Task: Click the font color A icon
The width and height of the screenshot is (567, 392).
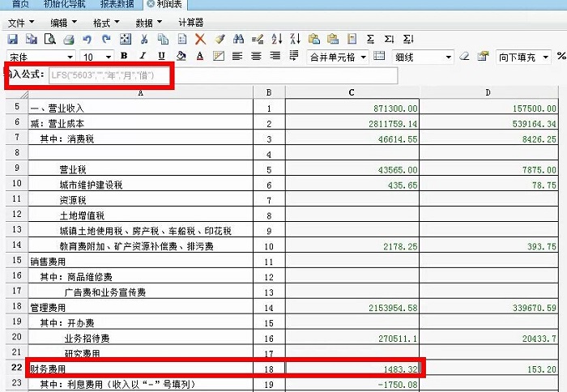Action: [199, 56]
